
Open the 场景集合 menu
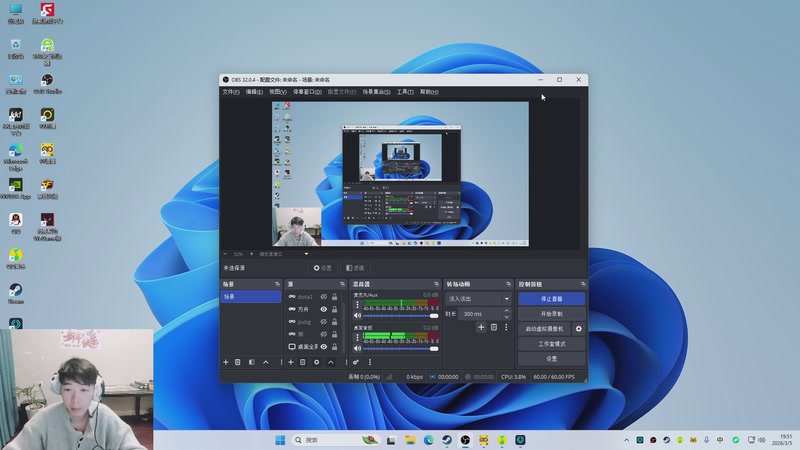point(377,92)
